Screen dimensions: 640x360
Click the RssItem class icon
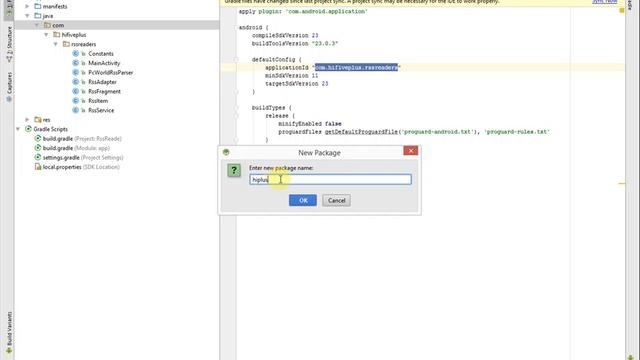pyautogui.click(x=76, y=101)
